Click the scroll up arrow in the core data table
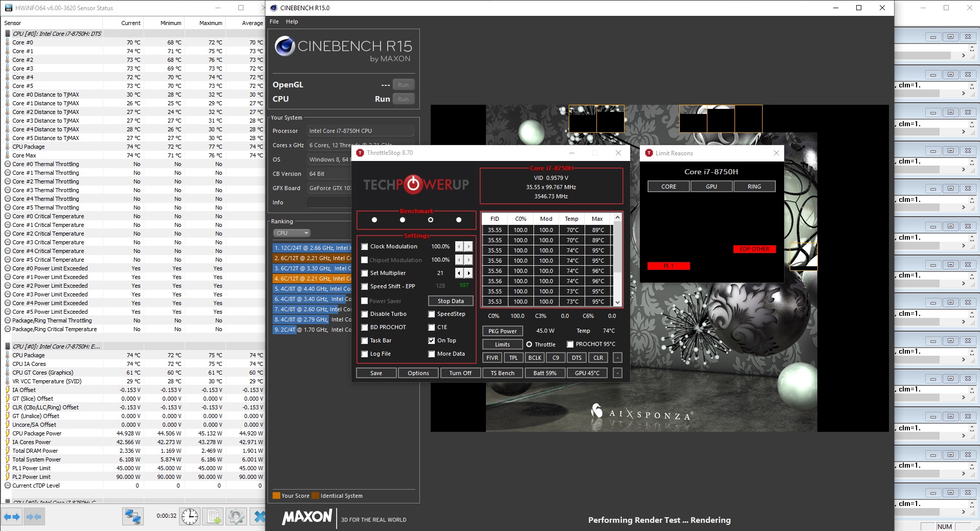The image size is (980, 531). coord(617,218)
